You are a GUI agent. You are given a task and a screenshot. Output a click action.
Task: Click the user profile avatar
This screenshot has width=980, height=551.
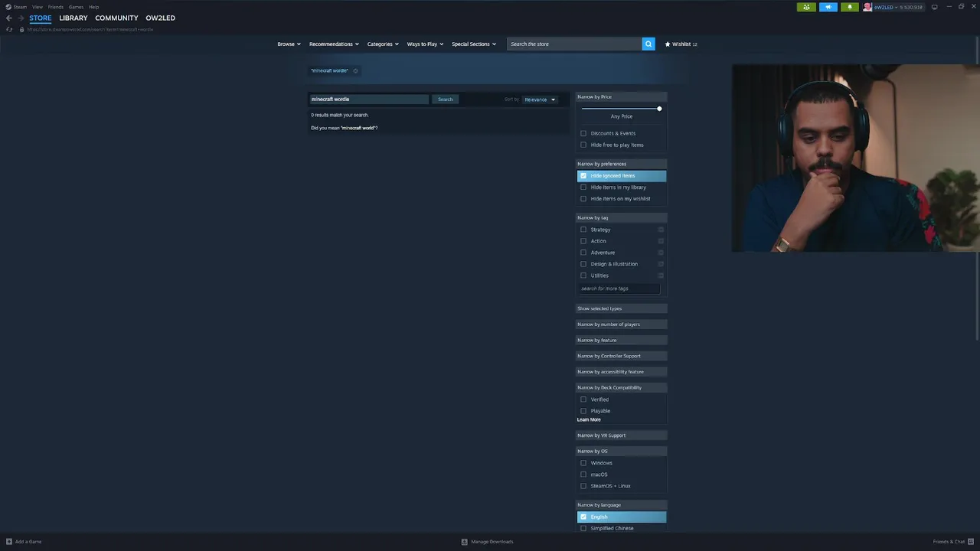click(867, 7)
